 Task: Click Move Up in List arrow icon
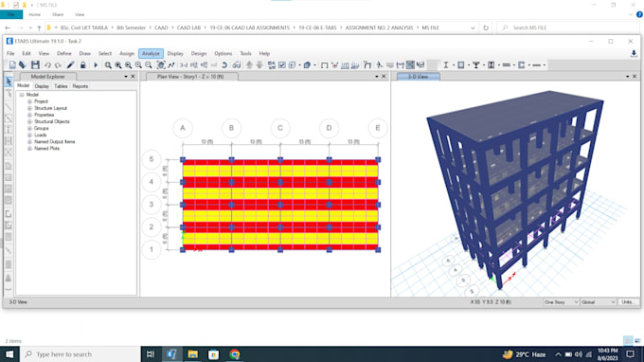pyautogui.click(x=249, y=65)
